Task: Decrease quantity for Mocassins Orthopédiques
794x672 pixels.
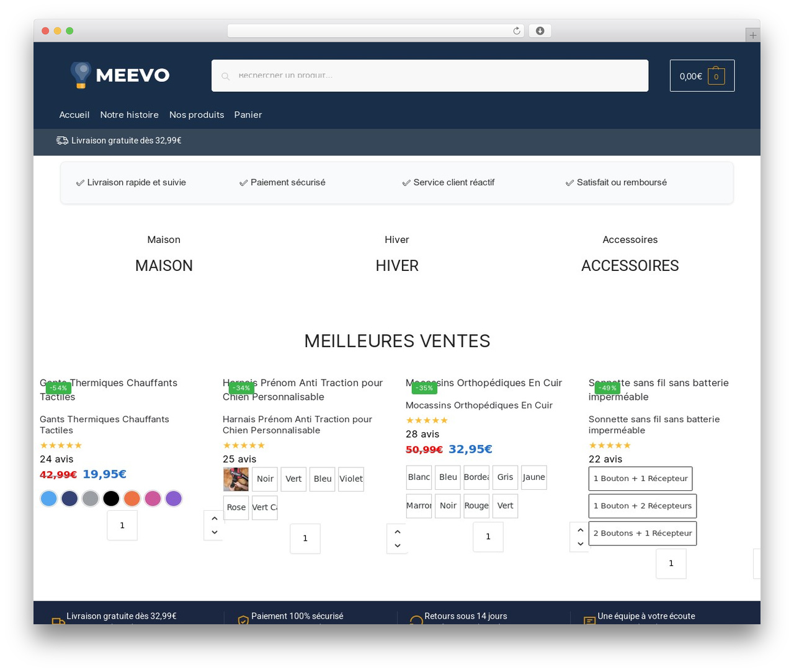Action: tap(581, 544)
